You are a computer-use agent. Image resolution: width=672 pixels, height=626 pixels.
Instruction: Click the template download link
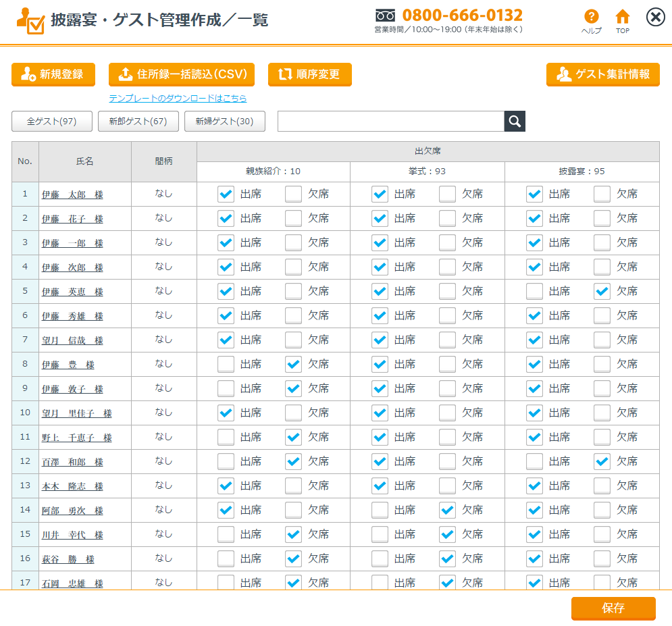(x=178, y=99)
